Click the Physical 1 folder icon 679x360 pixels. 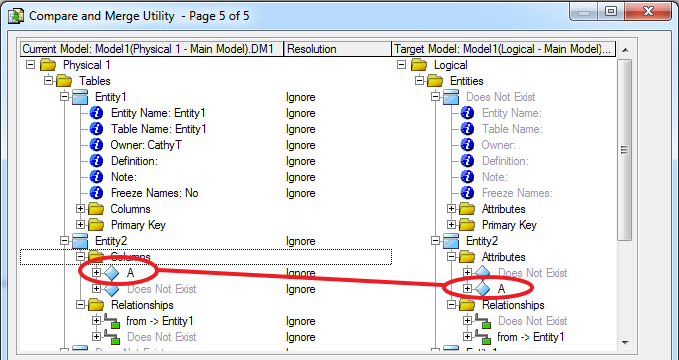point(48,65)
